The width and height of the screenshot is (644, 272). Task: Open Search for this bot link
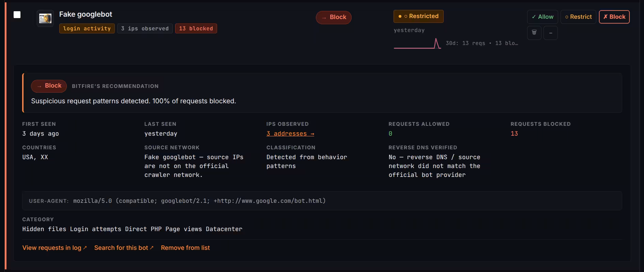click(x=124, y=248)
